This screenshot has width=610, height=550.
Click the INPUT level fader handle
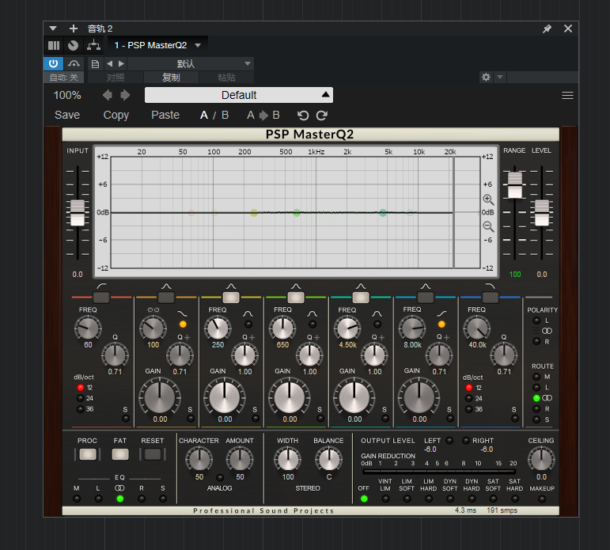[x=77, y=212]
